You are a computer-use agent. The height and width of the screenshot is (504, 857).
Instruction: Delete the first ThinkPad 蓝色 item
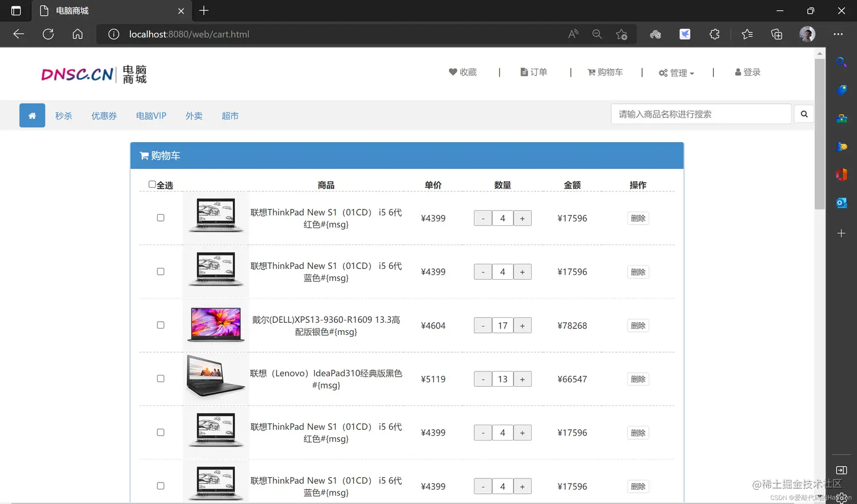638,272
